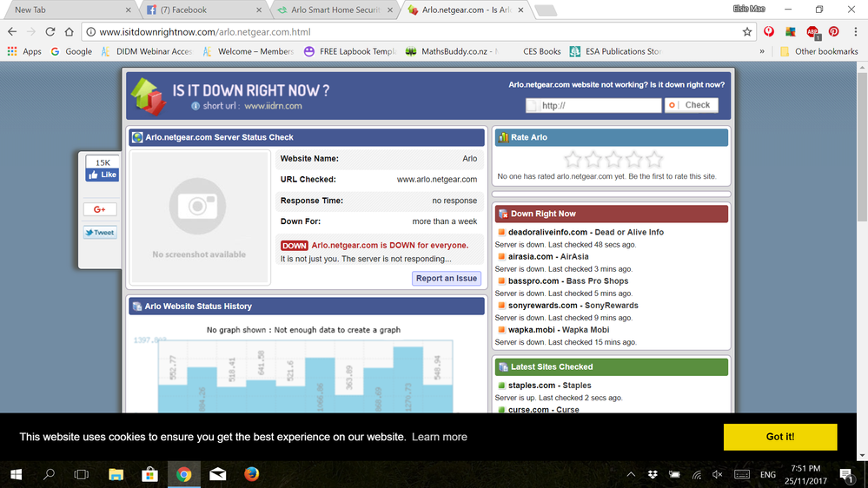Open the Adblock Plus extension icon
This screenshot has height=488, width=868.
click(812, 32)
